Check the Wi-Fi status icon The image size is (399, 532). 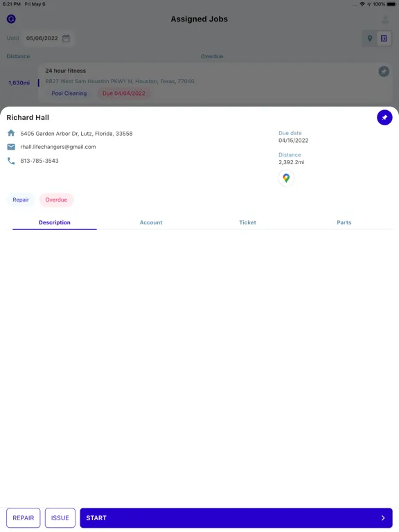pos(362,4)
